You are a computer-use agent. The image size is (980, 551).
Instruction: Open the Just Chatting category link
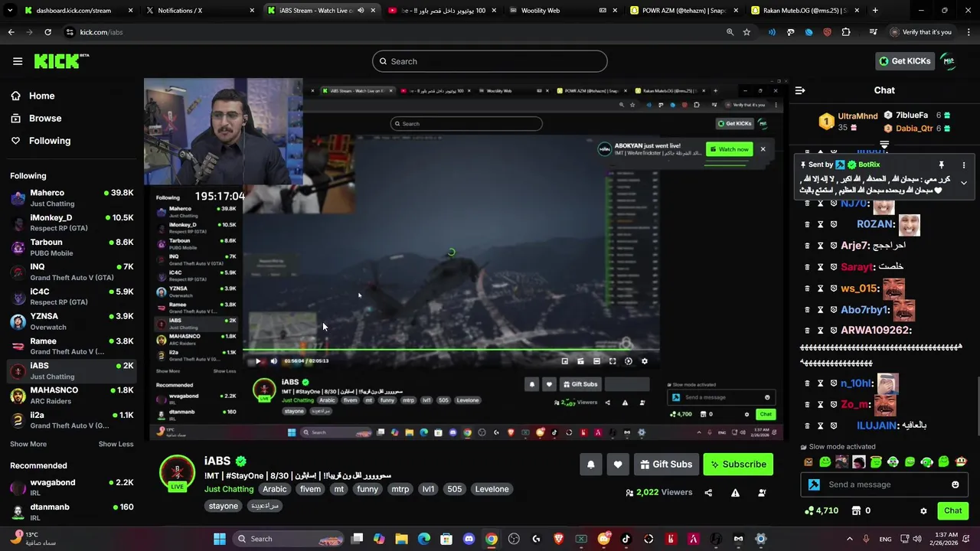[x=228, y=489]
